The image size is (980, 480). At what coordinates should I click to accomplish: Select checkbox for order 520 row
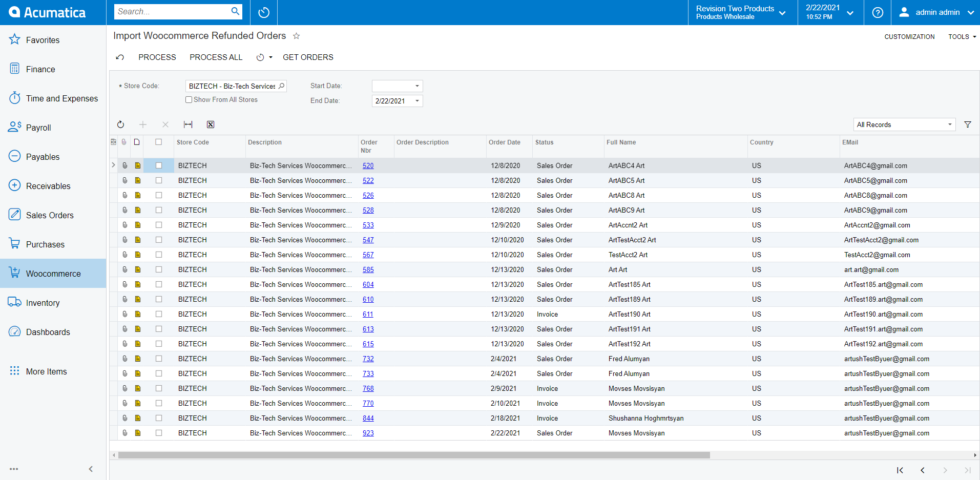point(159,165)
